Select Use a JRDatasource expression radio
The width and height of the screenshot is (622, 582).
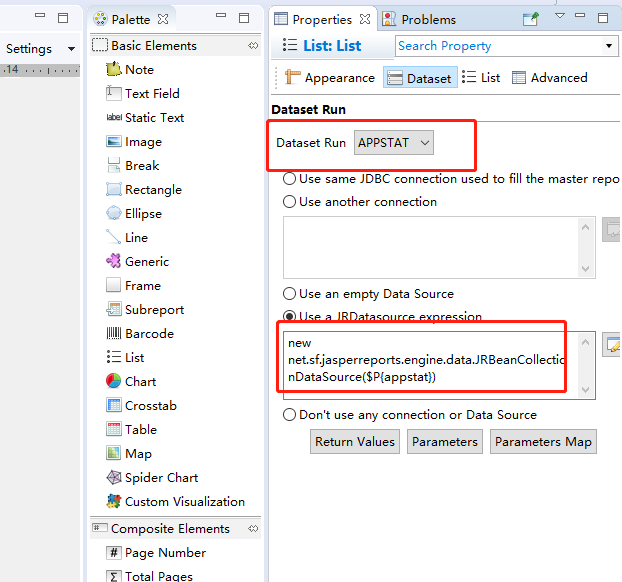point(289,316)
